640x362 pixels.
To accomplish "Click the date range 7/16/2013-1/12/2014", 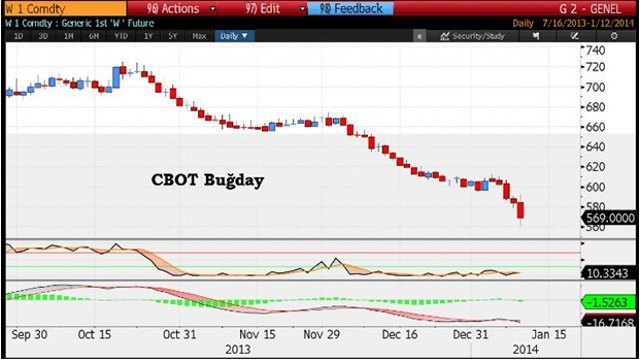I will pyautogui.click(x=588, y=23).
